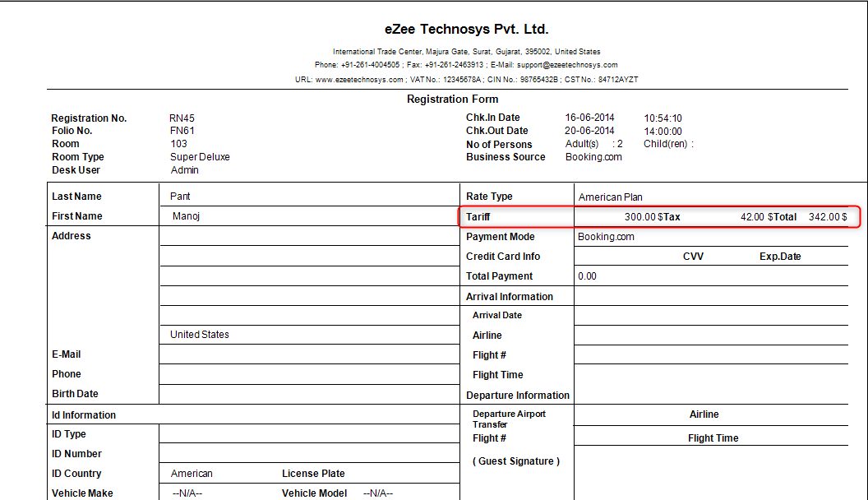Click the Credit Card Info label
Viewport: 868px width, 500px height.
503,257
